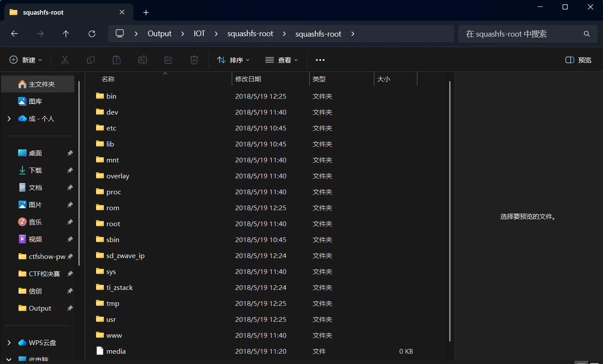Select 主文件夹 in the sidebar
The width and height of the screenshot is (603, 364).
coord(38,84)
